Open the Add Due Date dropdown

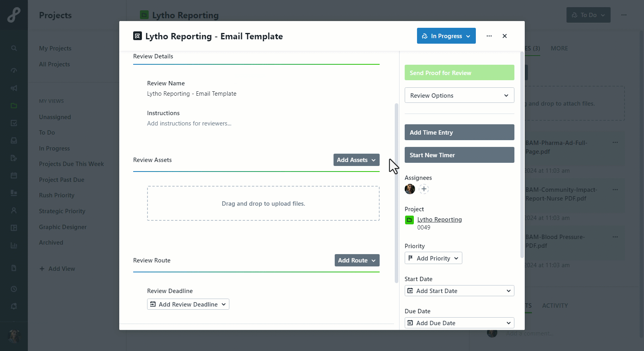click(459, 323)
